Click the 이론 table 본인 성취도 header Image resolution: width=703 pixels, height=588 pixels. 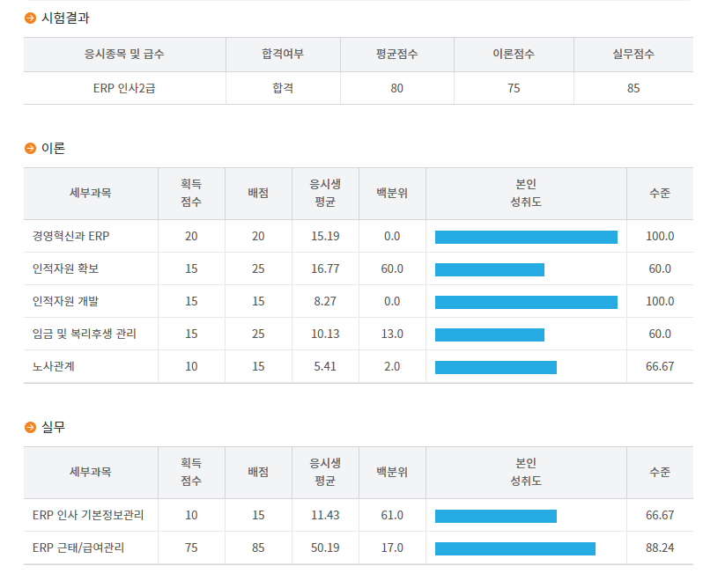(526, 193)
